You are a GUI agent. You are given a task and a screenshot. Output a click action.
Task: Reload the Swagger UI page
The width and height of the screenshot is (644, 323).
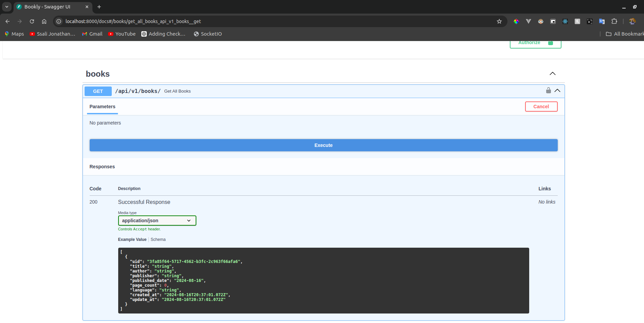coord(32,21)
